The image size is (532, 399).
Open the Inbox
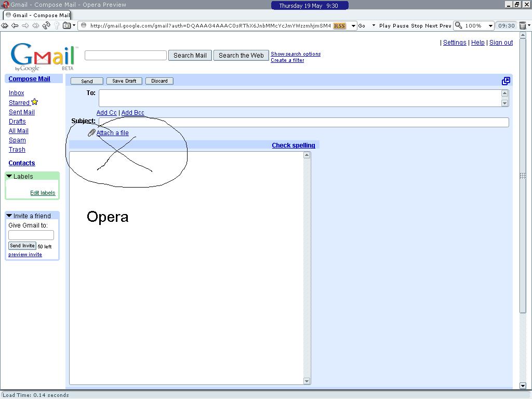click(16, 93)
